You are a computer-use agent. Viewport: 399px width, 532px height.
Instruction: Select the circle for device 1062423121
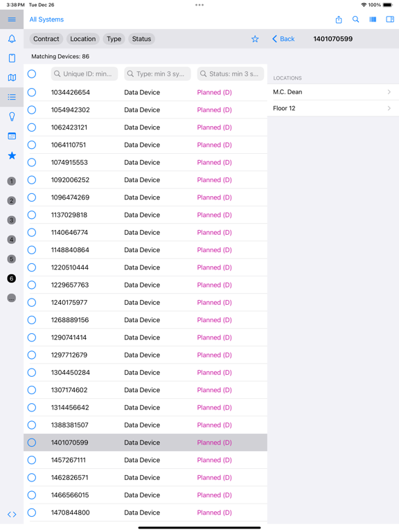point(32,127)
